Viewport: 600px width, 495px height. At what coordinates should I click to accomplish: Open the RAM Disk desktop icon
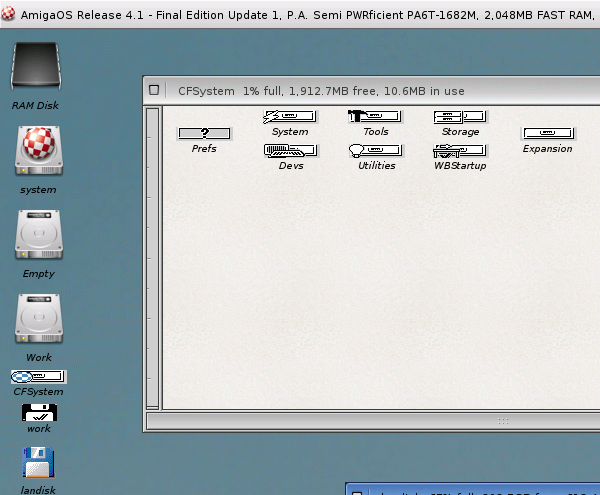tap(36, 66)
